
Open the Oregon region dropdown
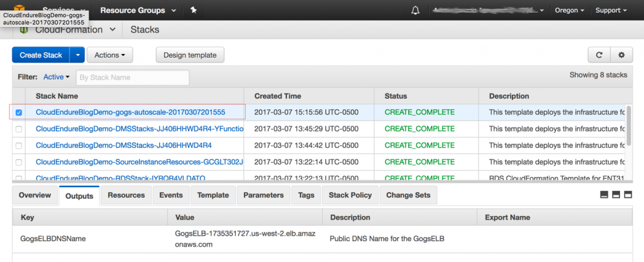point(570,10)
